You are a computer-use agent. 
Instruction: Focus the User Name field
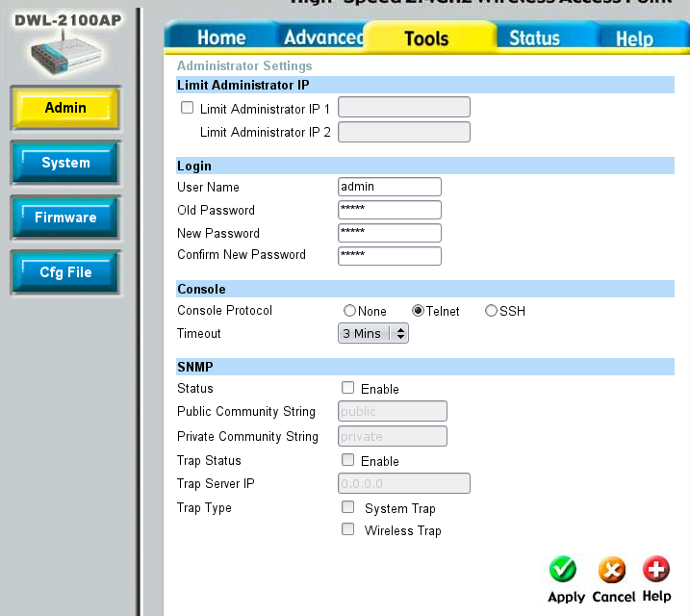click(x=390, y=187)
